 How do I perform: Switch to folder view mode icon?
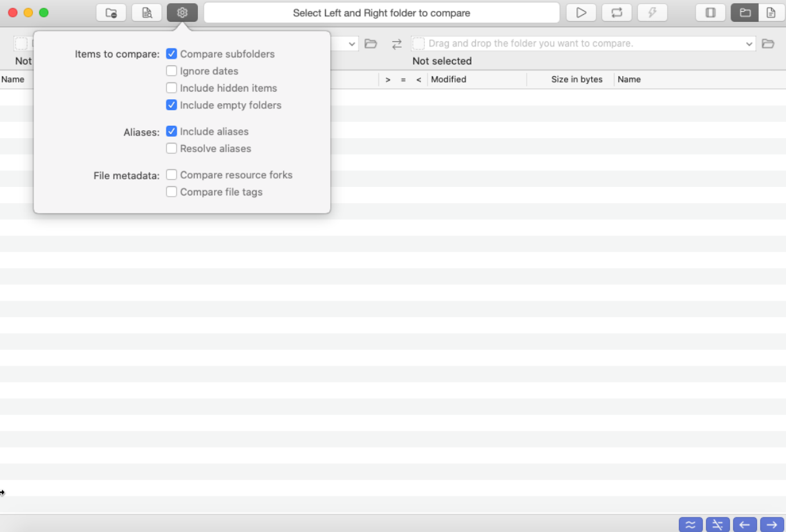(x=745, y=13)
